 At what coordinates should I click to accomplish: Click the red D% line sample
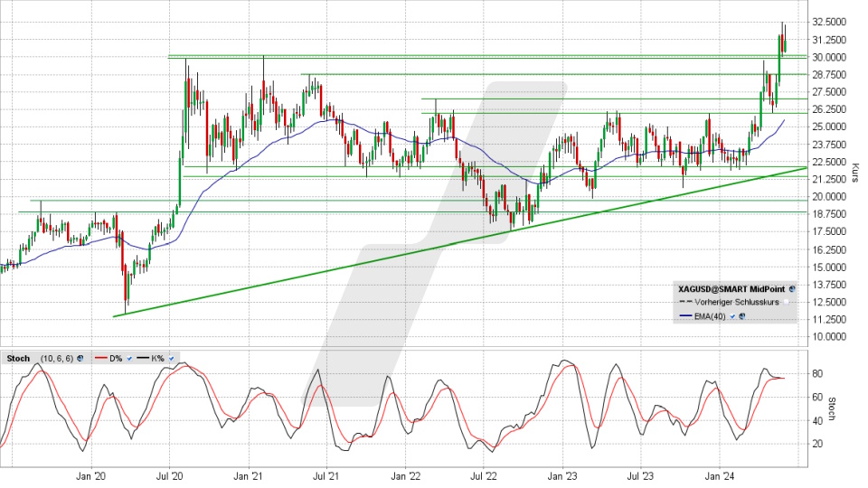[x=101, y=358]
